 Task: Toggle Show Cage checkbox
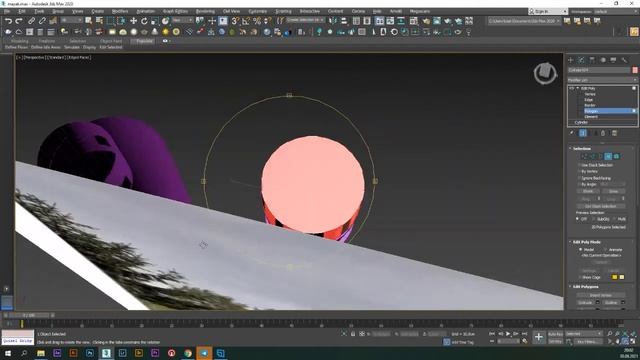click(x=580, y=277)
